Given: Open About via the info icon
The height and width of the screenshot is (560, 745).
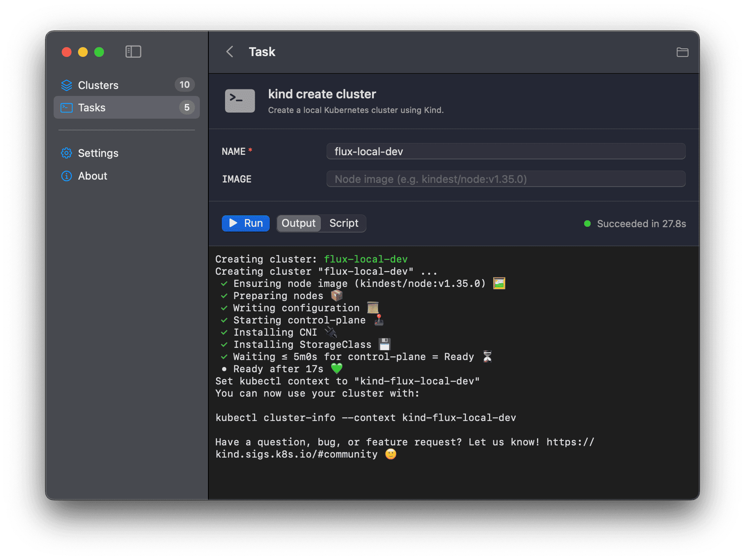Looking at the screenshot, I should pyautogui.click(x=66, y=176).
